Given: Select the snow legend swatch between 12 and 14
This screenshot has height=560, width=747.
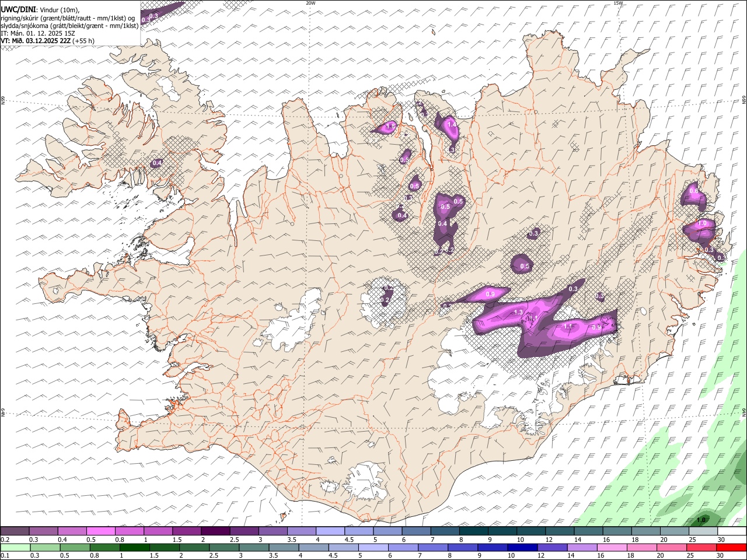Looking at the screenshot, I should click(x=559, y=531).
